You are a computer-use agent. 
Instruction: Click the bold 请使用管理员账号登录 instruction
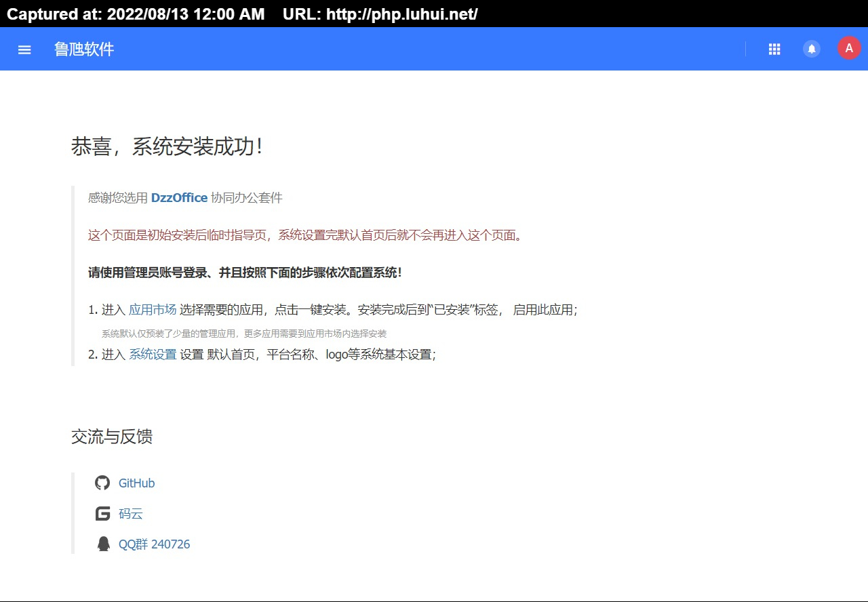(x=245, y=273)
